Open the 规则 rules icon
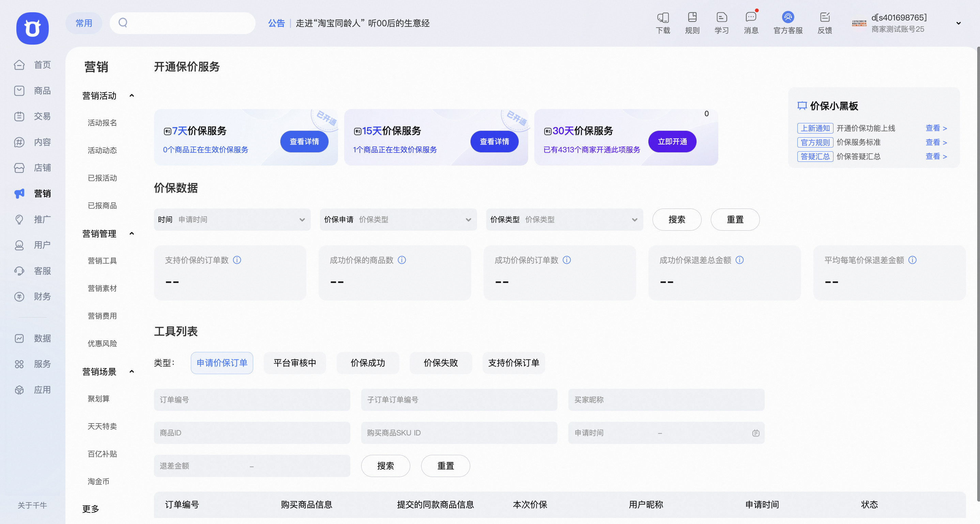 click(x=692, y=17)
